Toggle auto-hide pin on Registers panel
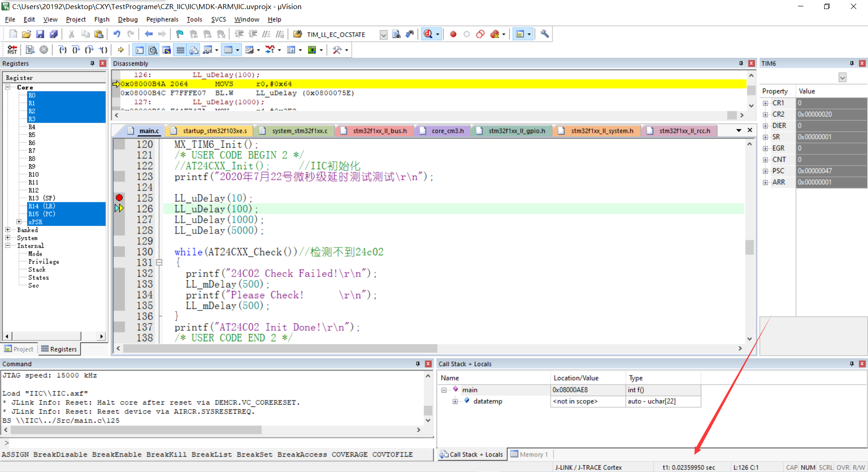The width and height of the screenshot is (868, 472). [92, 63]
